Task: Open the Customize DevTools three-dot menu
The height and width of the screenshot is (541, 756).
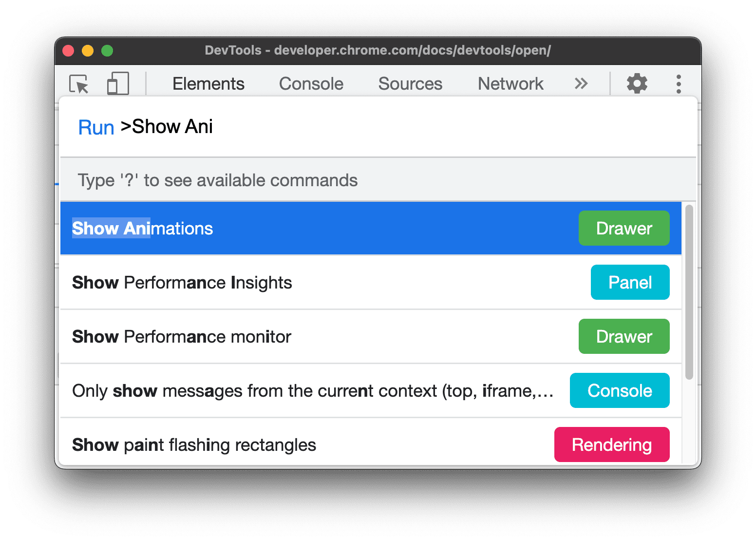Action: click(x=679, y=83)
